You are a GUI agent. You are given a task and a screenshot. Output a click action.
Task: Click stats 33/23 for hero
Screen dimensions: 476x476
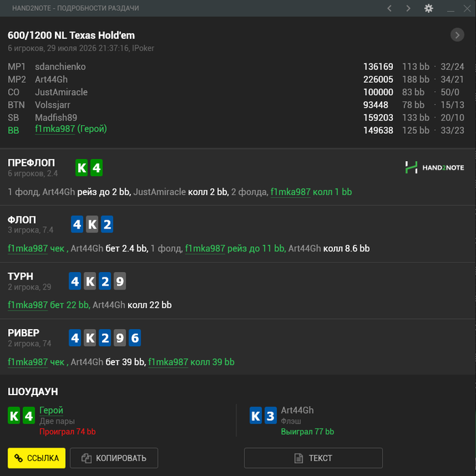pyautogui.click(x=452, y=131)
